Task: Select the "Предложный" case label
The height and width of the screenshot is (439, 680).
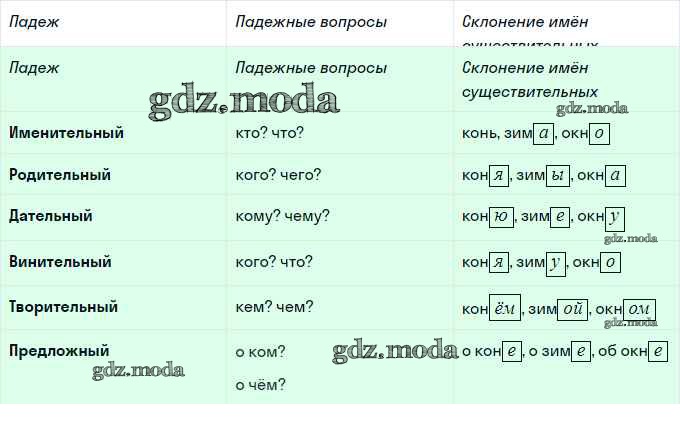Action: pos(59,351)
